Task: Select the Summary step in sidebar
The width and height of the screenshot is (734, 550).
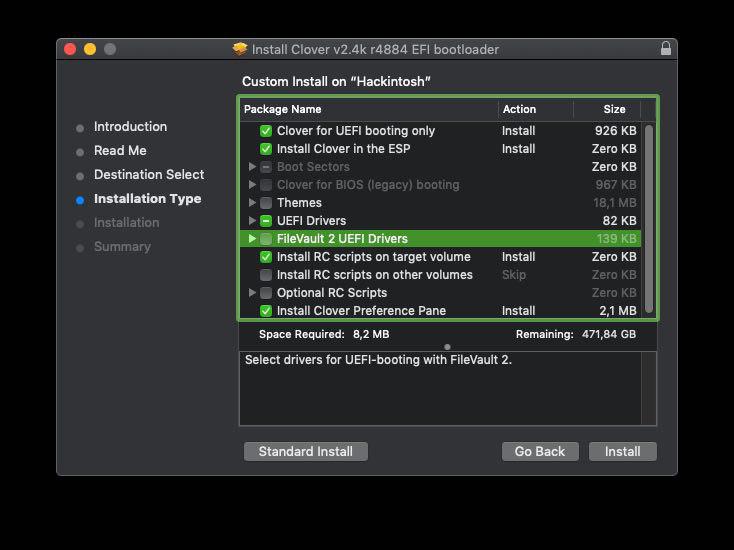Action: 122,247
